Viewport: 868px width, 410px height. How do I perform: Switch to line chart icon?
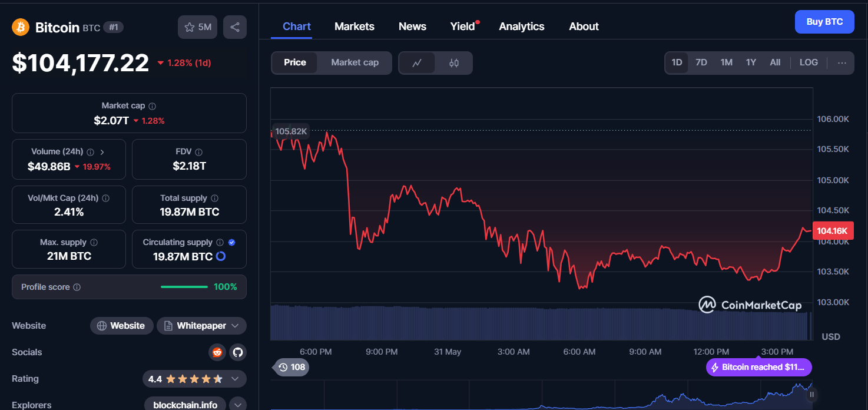[417, 63]
